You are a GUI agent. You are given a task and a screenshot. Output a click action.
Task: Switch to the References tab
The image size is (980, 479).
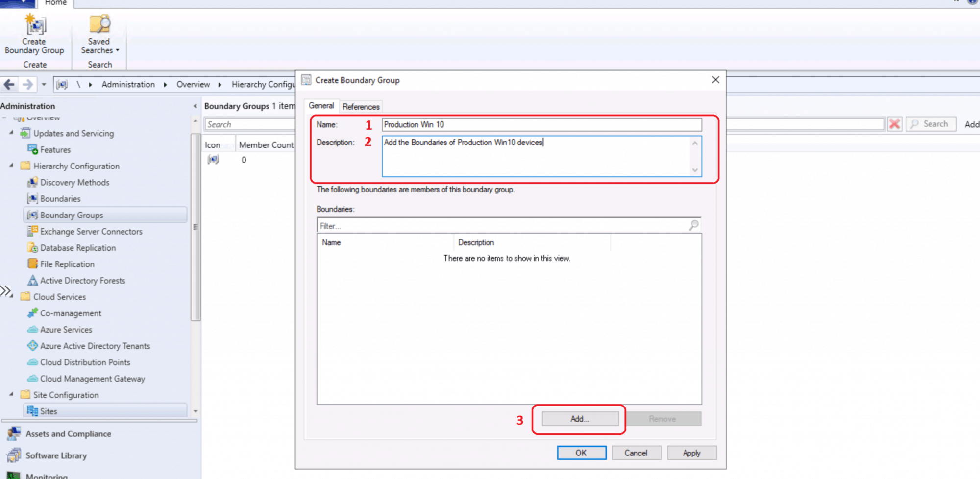tap(361, 106)
